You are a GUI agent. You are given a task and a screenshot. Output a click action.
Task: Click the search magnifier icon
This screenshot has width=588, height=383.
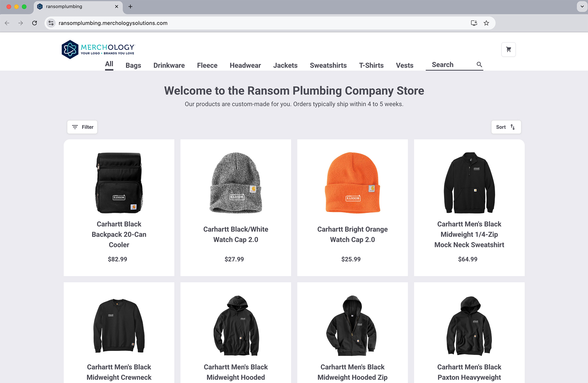click(x=479, y=64)
